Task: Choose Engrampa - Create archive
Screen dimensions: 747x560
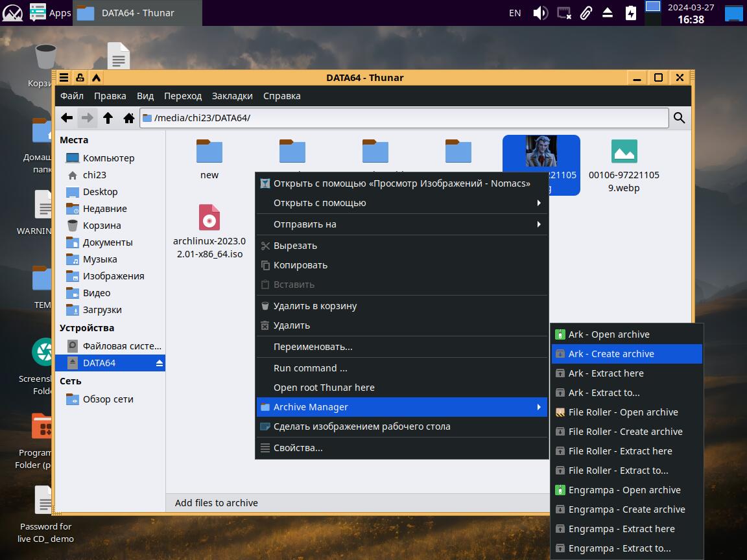Action: (x=626, y=510)
